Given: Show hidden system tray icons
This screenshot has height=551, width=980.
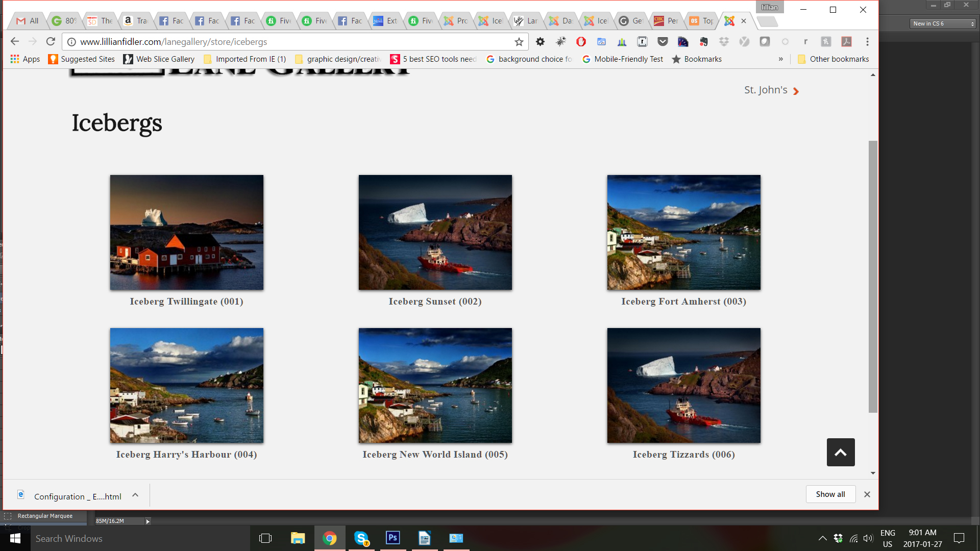Looking at the screenshot, I should pos(822,538).
